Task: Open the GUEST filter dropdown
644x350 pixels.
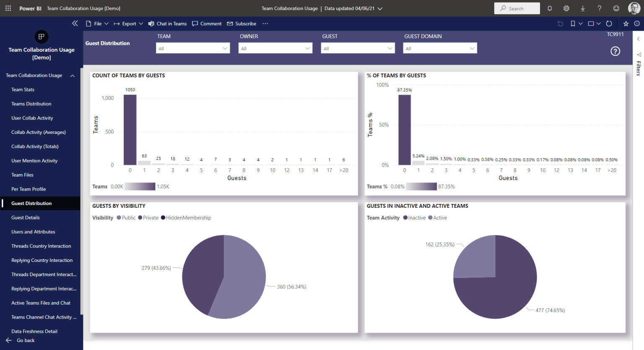Action: [358, 48]
